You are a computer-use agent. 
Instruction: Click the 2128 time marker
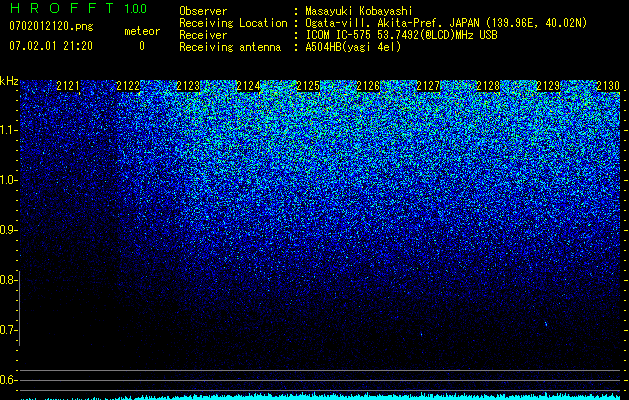pyautogui.click(x=488, y=86)
